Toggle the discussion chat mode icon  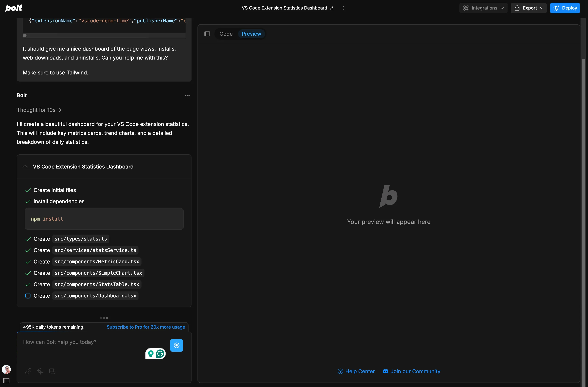(52, 371)
